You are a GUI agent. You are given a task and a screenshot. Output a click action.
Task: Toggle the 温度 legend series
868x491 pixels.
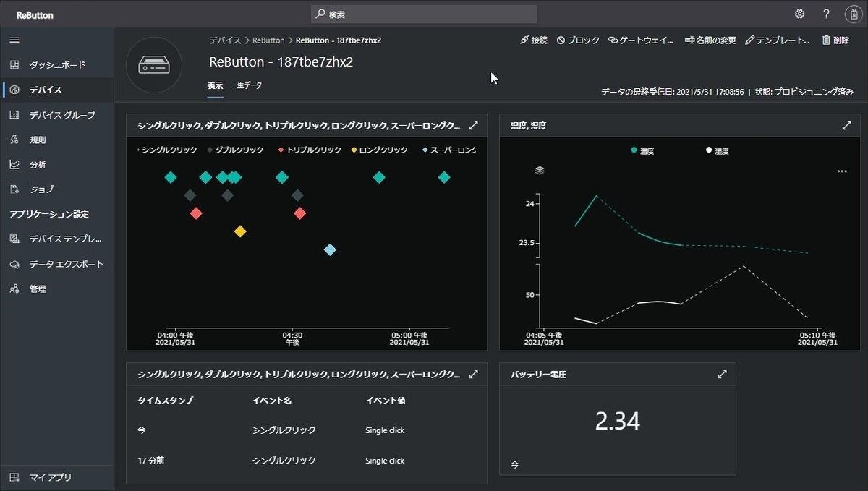644,151
